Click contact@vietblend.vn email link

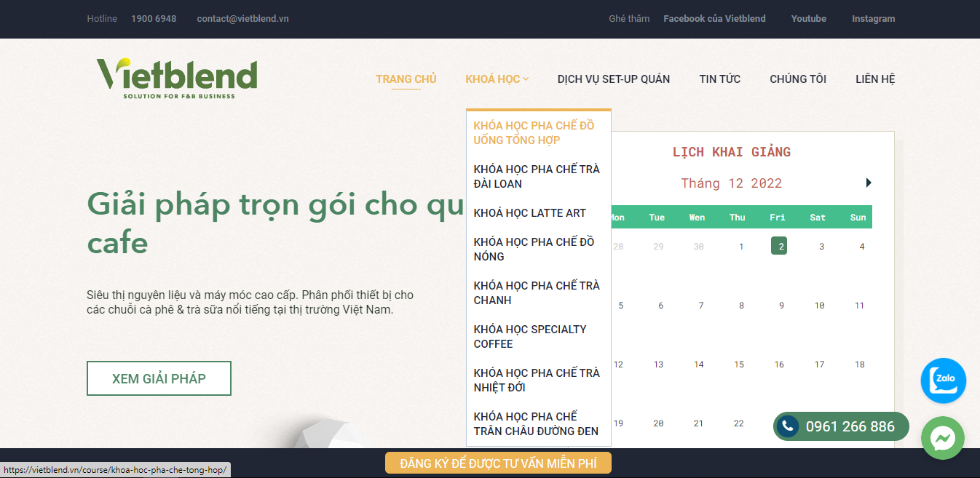(x=242, y=19)
